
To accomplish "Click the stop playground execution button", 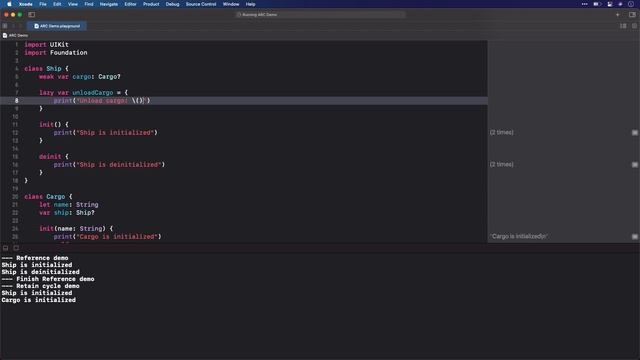I will pos(16,248).
